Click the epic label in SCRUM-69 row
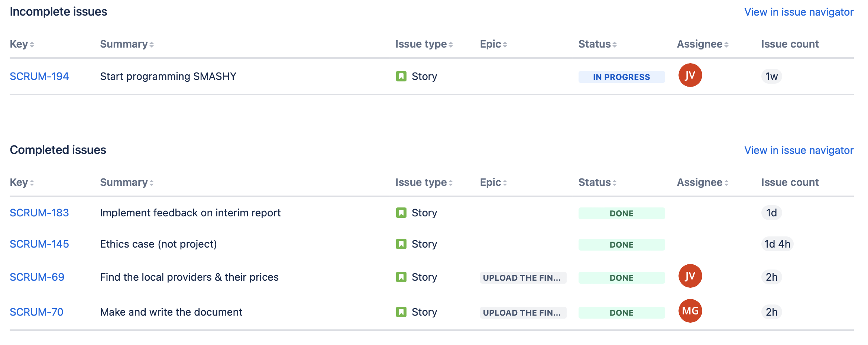The width and height of the screenshot is (868, 345). click(522, 278)
